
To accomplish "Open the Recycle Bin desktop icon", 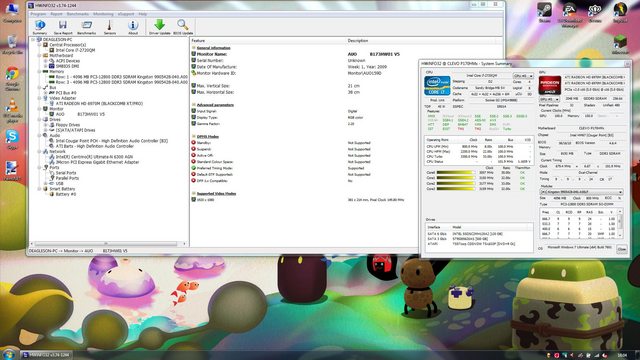I will click(x=12, y=42).
